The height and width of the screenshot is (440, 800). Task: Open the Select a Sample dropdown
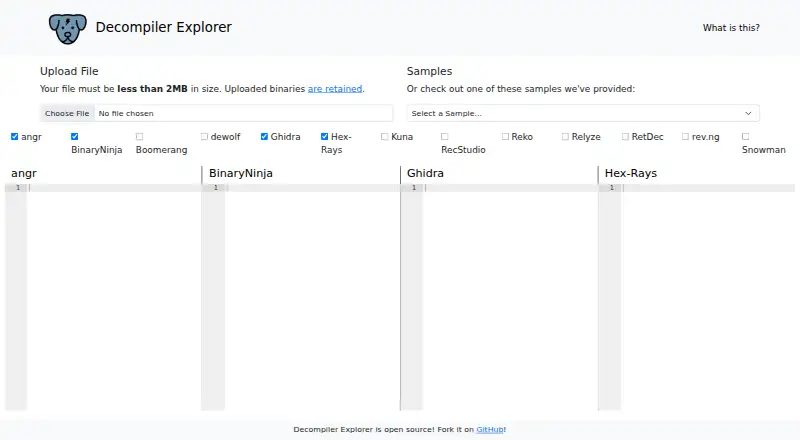pyautogui.click(x=583, y=113)
